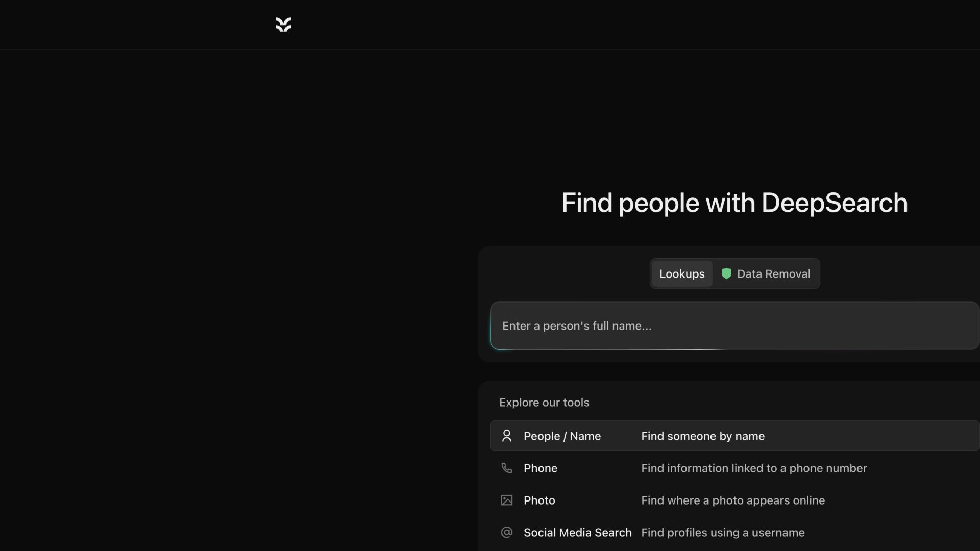Click the phone handset icon
The width and height of the screenshot is (980, 551).
click(x=507, y=468)
